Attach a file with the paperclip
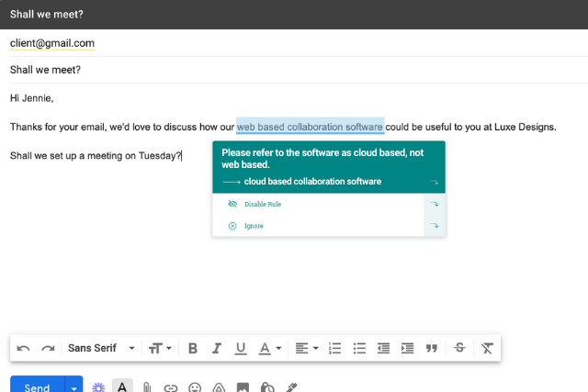This screenshot has width=588, height=392. click(147, 387)
